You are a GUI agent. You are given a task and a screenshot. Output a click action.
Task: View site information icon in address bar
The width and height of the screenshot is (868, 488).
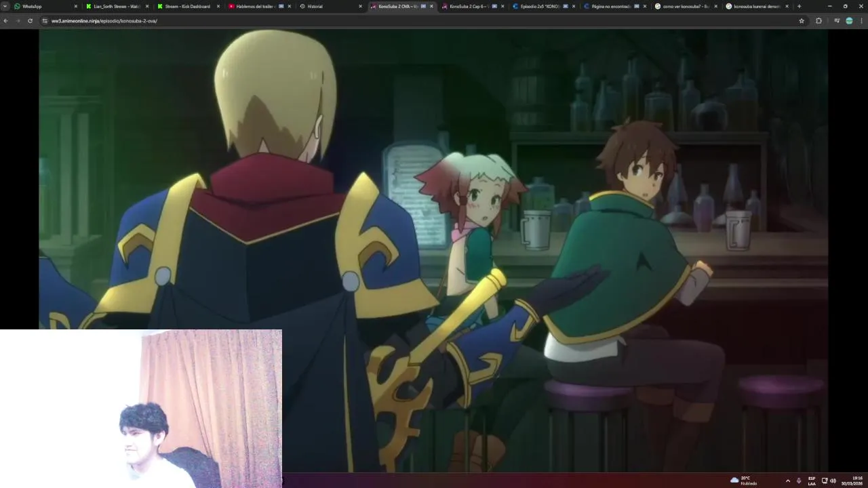(45, 21)
